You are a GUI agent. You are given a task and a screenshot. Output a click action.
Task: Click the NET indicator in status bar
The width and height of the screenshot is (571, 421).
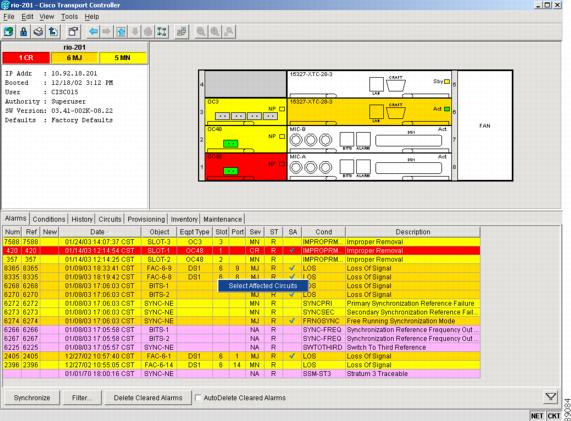[537, 416]
